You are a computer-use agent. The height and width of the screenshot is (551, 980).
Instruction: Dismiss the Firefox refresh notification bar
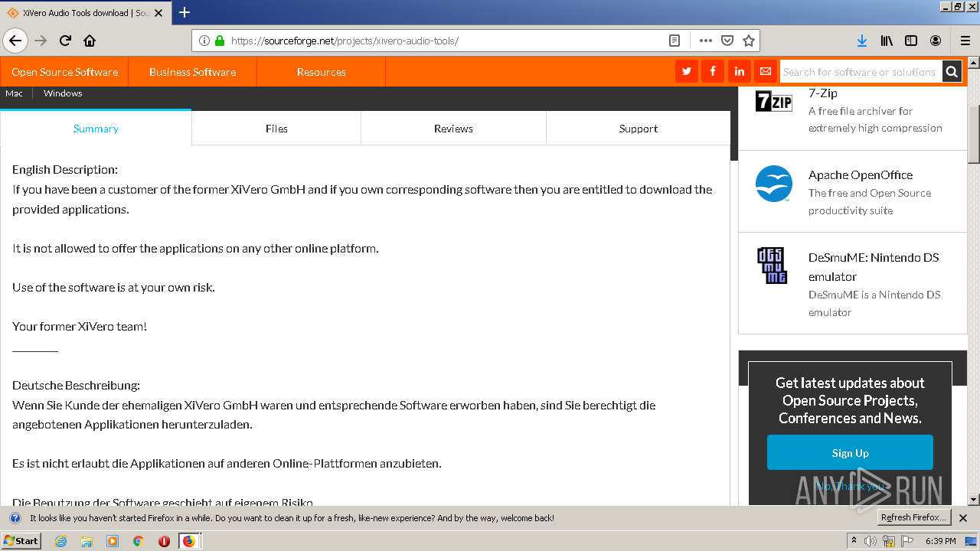tap(963, 518)
